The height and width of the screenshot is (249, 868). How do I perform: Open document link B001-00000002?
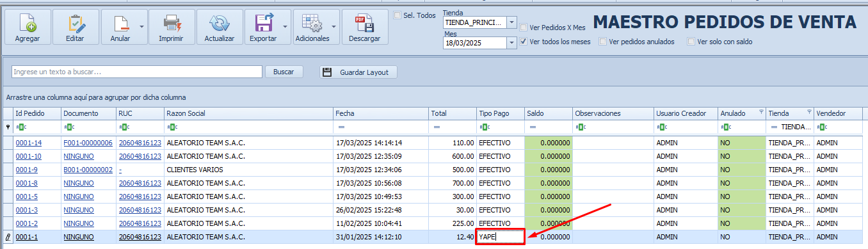coord(88,170)
